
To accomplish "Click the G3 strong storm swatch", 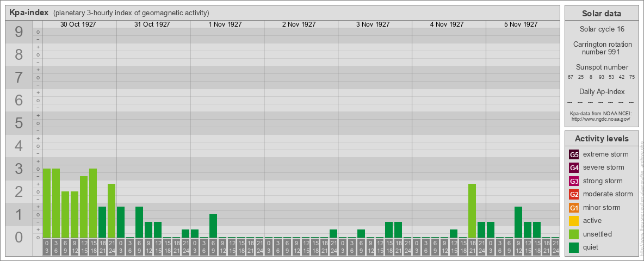I will [574, 181].
